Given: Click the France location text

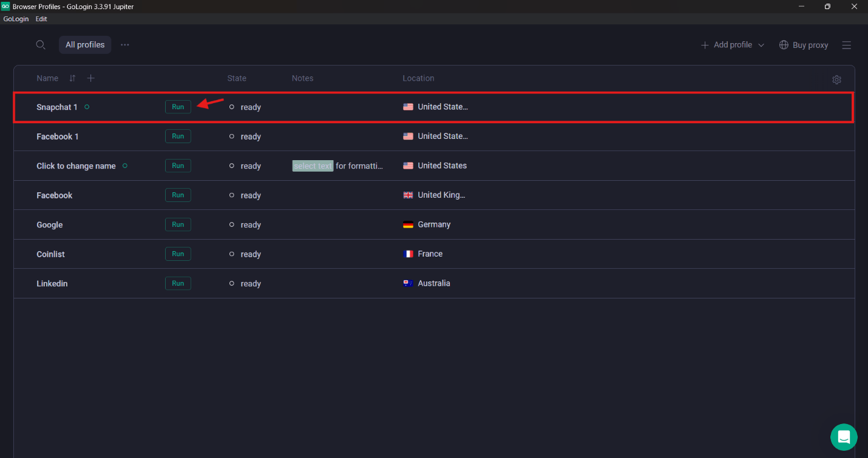Looking at the screenshot, I should (430, 254).
